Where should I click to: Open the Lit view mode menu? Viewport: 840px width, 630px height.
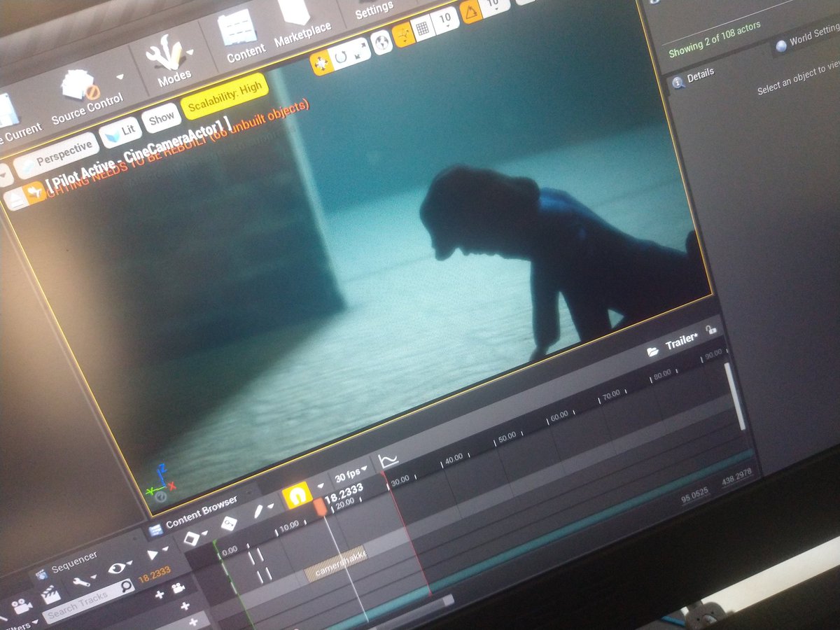(121, 133)
